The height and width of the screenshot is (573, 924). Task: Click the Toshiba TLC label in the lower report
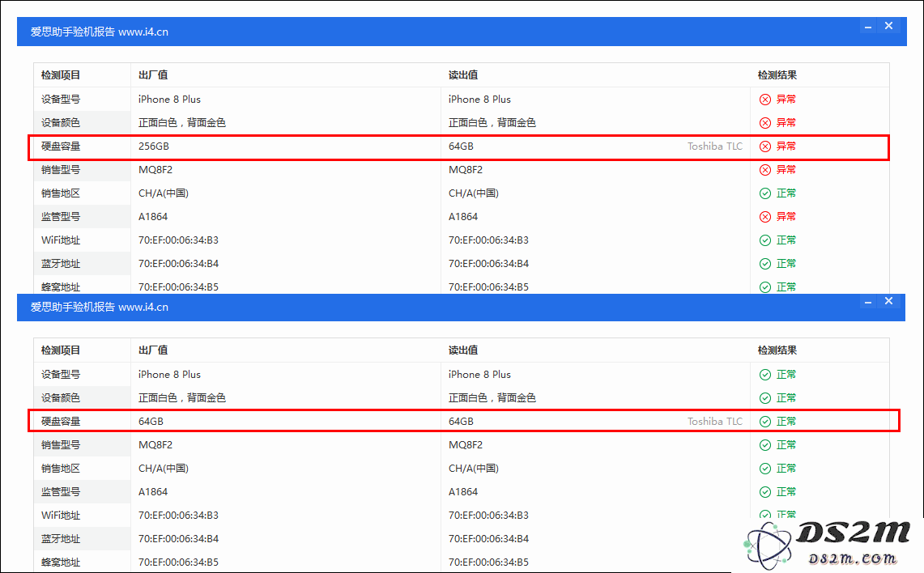(715, 422)
